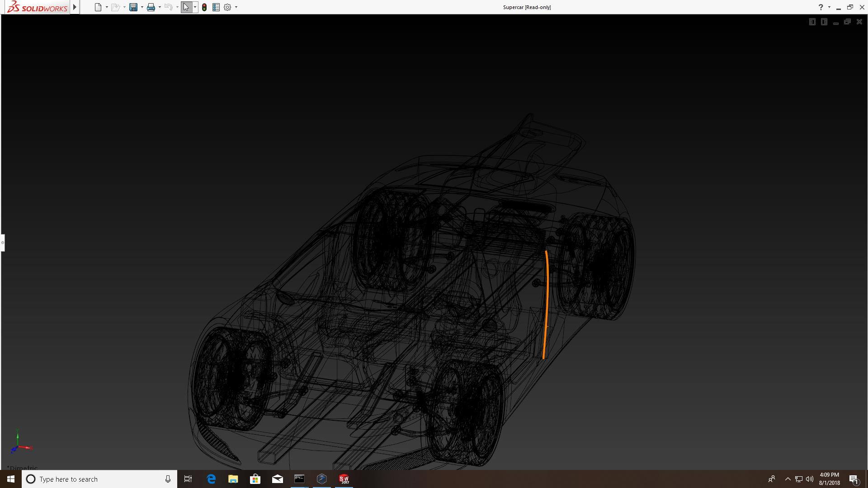Open the Save dropdown arrow

(x=142, y=7)
